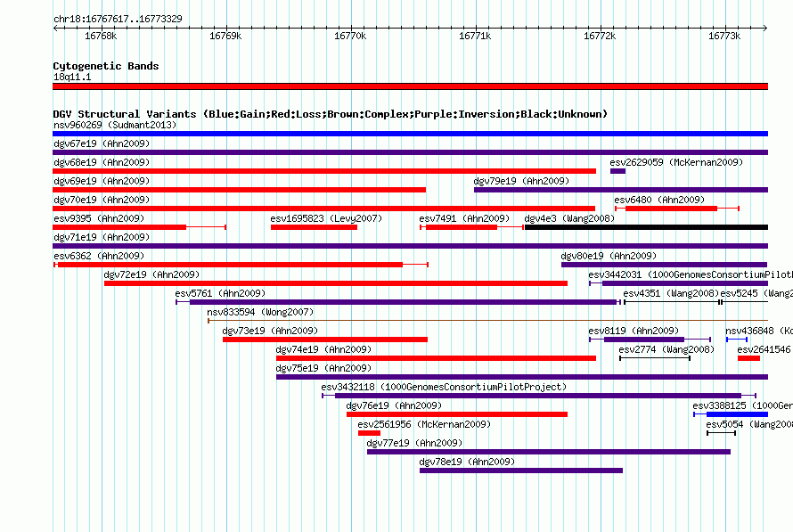Select the dgv74e19 (Ahn2009) label
793x532 pixels.
click(323, 349)
